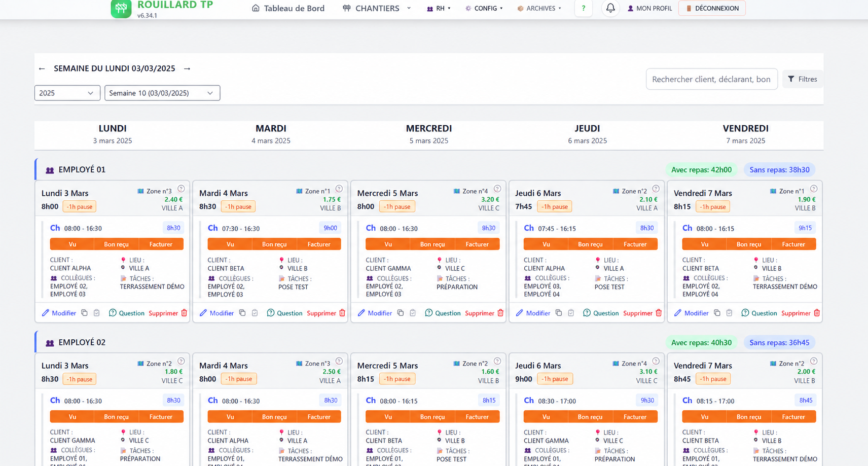Click Supprimer on Employé 01's Mercredi 5 Mars card
868x466 pixels.
point(484,313)
